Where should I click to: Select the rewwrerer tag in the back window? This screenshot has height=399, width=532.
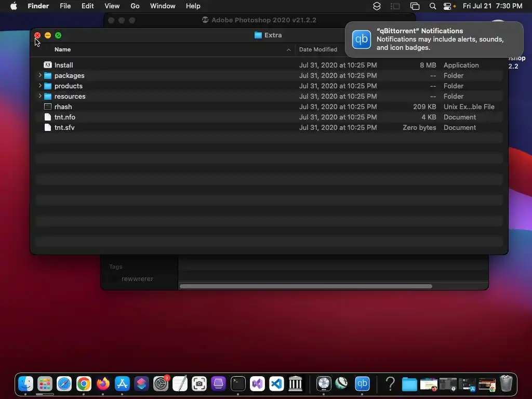coord(137,278)
